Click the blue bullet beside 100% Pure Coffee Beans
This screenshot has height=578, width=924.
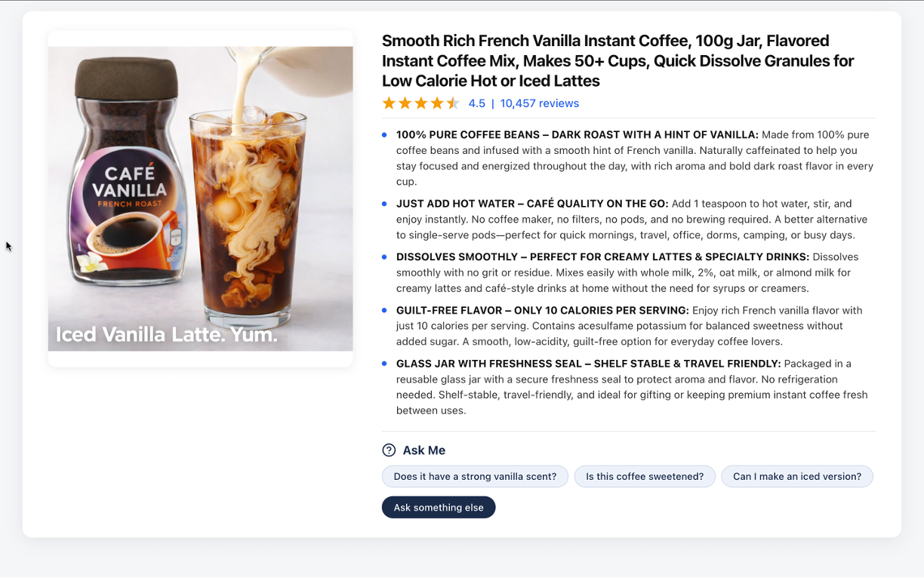[384, 135]
